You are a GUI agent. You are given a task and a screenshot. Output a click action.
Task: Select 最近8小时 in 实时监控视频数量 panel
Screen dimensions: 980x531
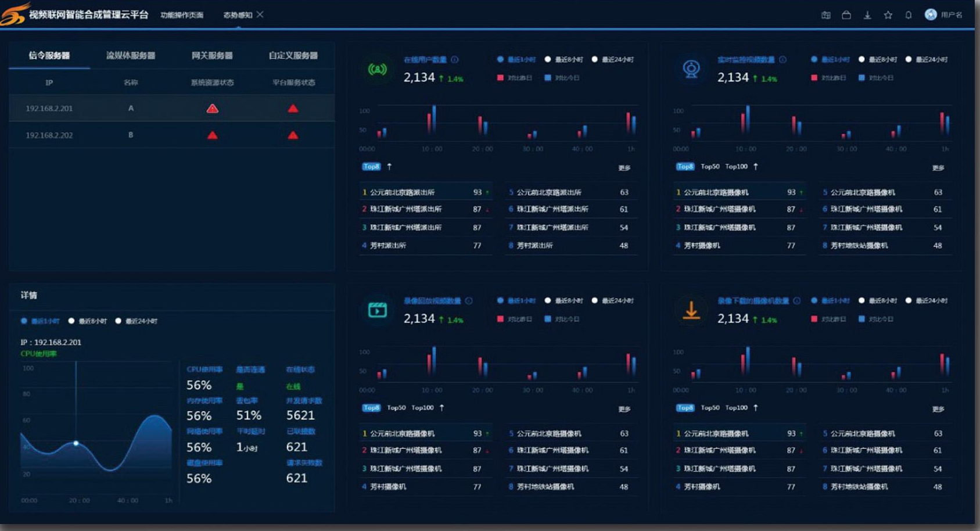861,59
